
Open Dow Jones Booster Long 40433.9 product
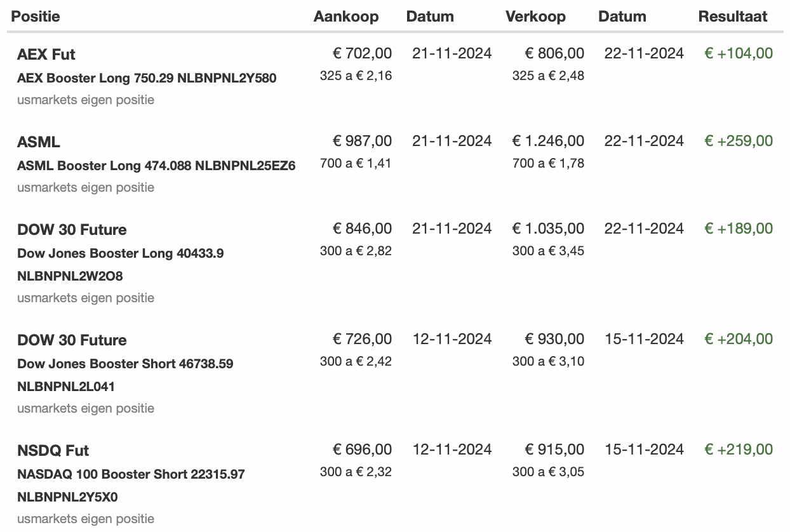(121, 254)
